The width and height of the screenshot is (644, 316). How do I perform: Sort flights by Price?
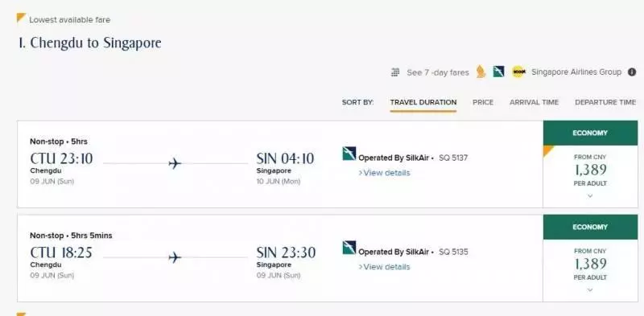point(483,103)
